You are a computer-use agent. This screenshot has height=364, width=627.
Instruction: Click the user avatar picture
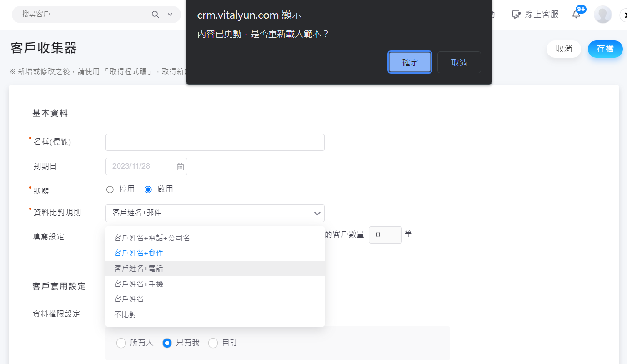602,15
